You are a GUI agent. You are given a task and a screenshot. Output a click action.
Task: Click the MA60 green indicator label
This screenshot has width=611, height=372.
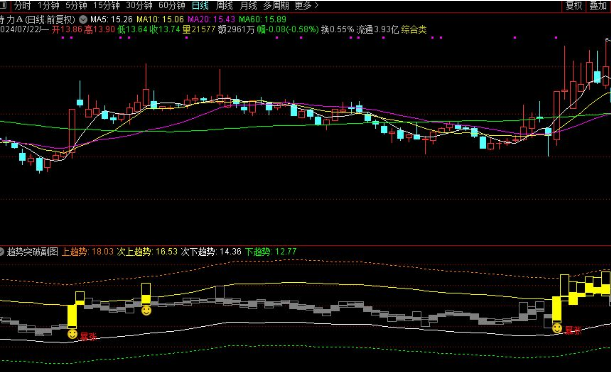[262, 19]
